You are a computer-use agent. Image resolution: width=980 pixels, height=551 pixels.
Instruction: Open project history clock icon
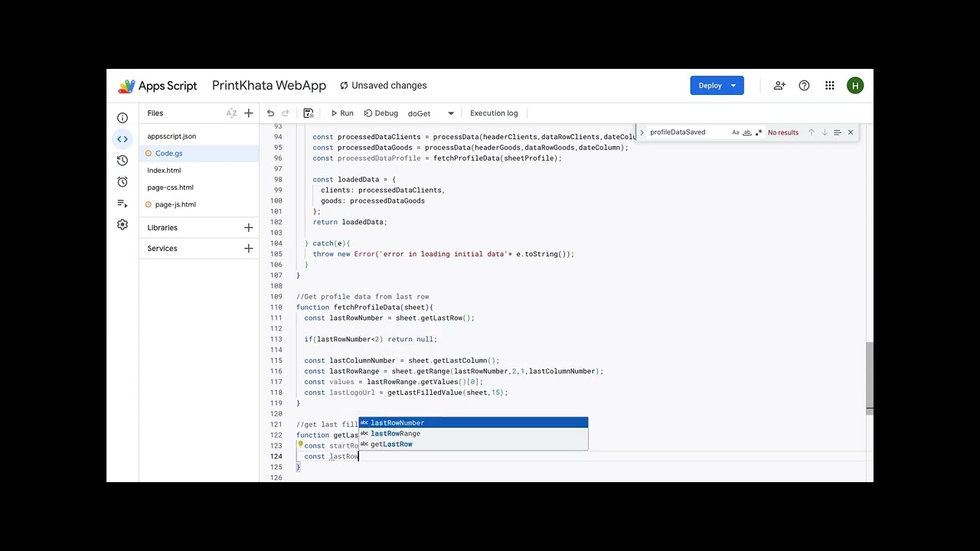click(x=122, y=161)
